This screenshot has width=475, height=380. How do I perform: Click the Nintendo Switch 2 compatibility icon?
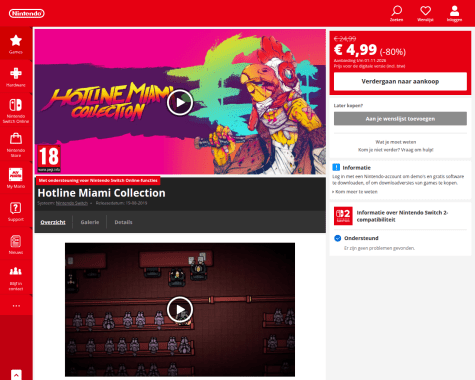[343, 216]
